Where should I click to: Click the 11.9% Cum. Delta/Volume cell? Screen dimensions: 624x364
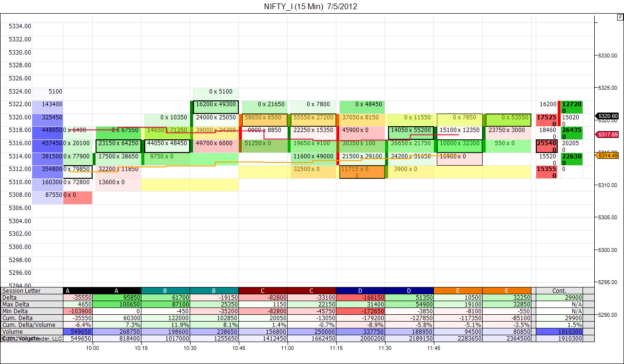coord(165,325)
